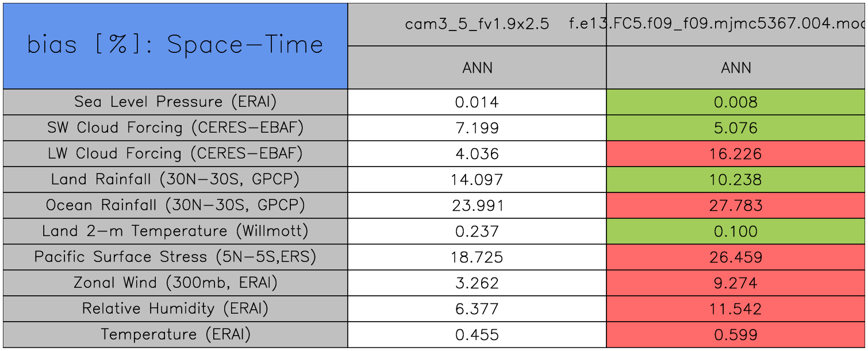Viewport: 868px width, 351px height.
Task: Select the Relative Humidity (ERAI) row label
Action: click(x=175, y=308)
